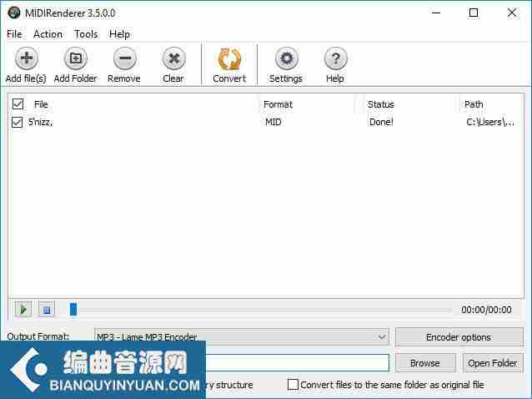Open the Help toolbar icon
532x399 pixels.
tap(335, 58)
